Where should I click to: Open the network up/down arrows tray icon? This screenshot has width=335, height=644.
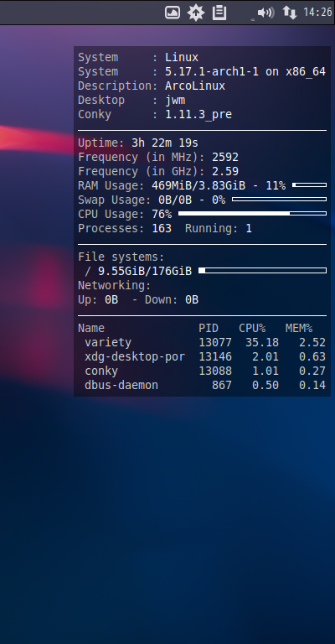290,13
